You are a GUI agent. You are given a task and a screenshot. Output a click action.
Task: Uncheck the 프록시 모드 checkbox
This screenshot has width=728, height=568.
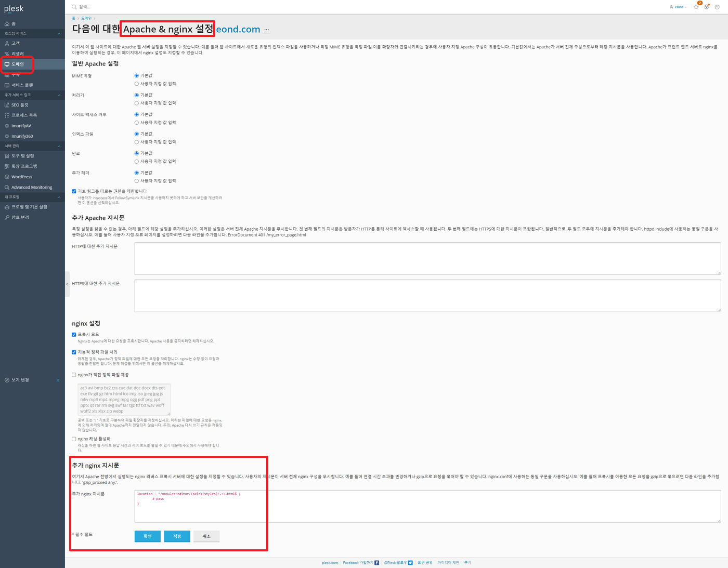pos(74,335)
